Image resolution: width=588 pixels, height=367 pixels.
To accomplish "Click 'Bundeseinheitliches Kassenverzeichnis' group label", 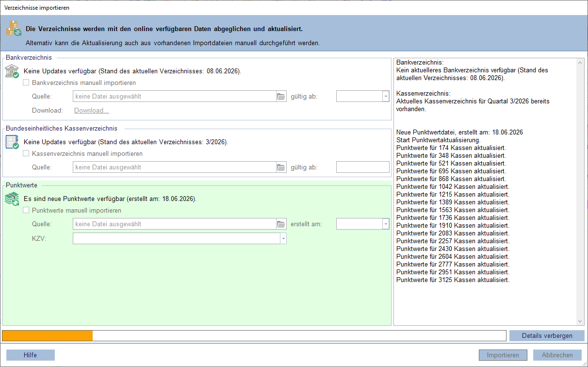I will [x=61, y=128].
